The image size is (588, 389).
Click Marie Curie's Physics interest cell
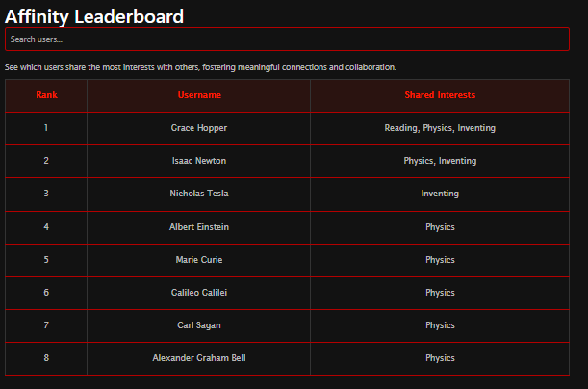[x=440, y=260]
